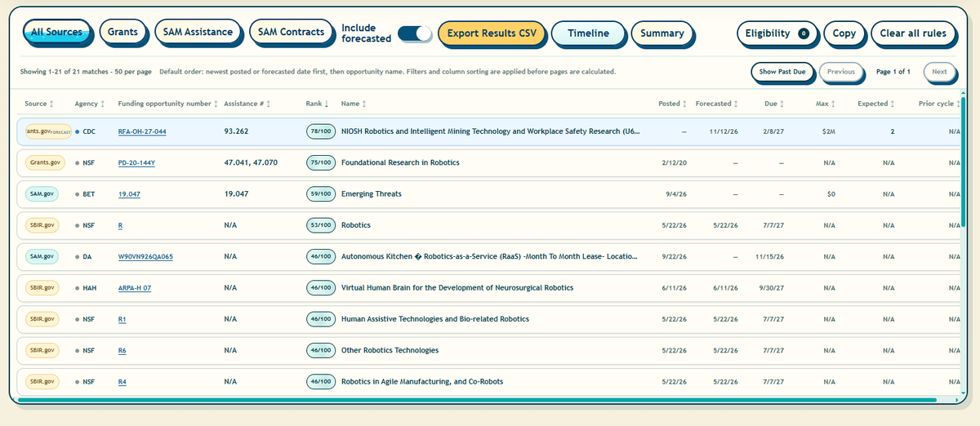This screenshot has width=980, height=426.
Task: Sort by the Agency column
Action: [90, 104]
